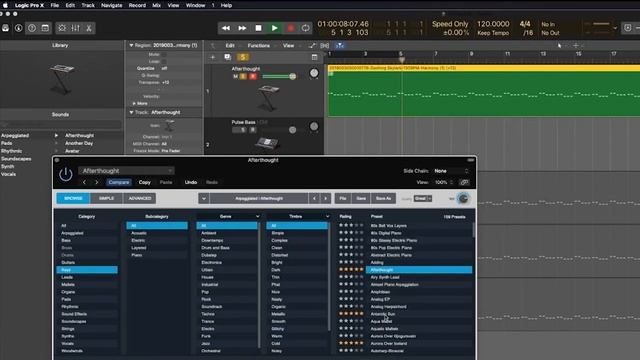Click Undo in the plugin header
640x360 pixels.
pyautogui.click(x=191, y=182)
